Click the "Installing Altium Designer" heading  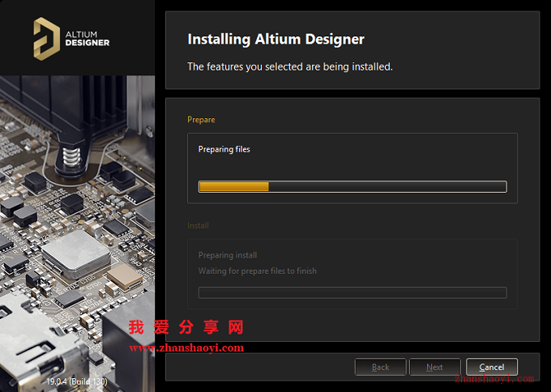tap(275, 39)
